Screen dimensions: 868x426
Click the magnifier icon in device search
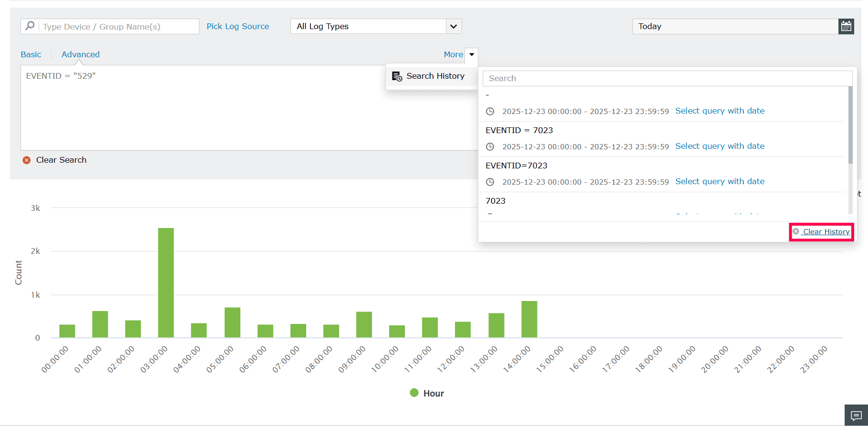coord(30,26)
